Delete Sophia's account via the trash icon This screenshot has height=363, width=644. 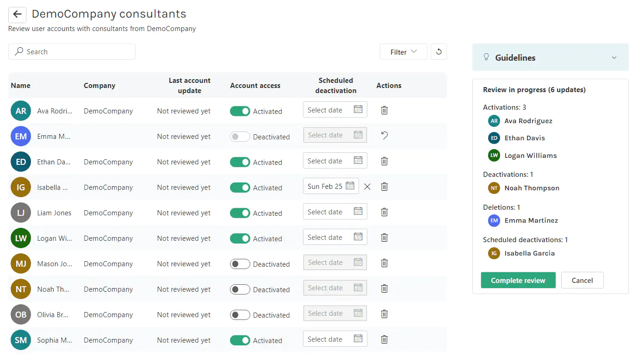point(384,339)
